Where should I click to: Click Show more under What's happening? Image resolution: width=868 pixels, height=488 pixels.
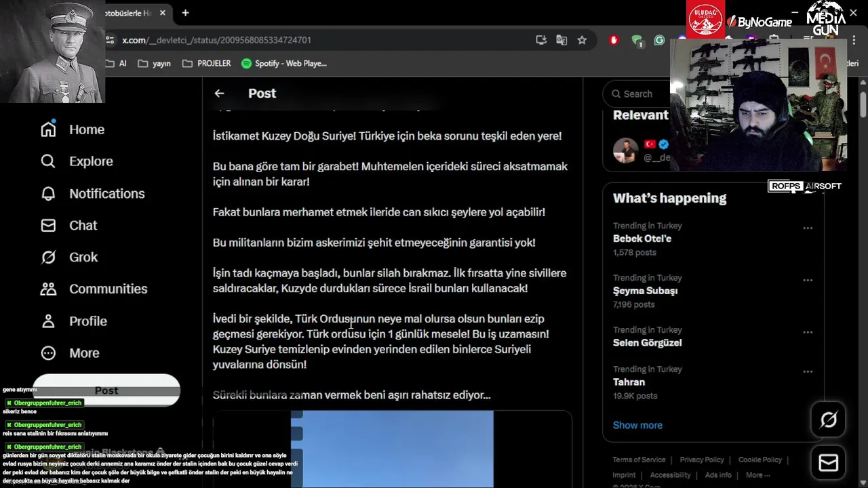pos(637,425)
